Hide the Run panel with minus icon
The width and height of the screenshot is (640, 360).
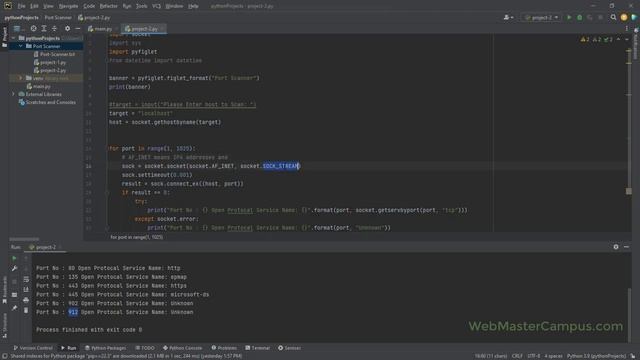click(x=626, y=247)
